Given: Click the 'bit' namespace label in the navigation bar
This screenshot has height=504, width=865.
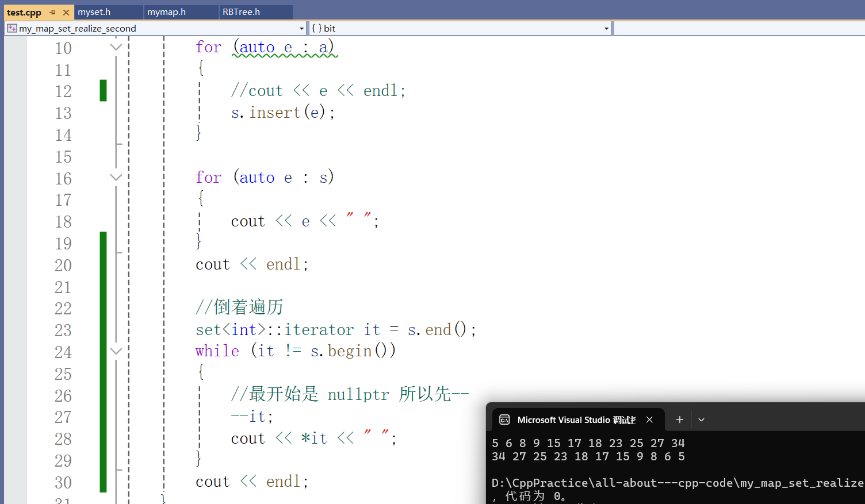Looking at the screenshot, I should pyautogui.click(x=330, y=28).
